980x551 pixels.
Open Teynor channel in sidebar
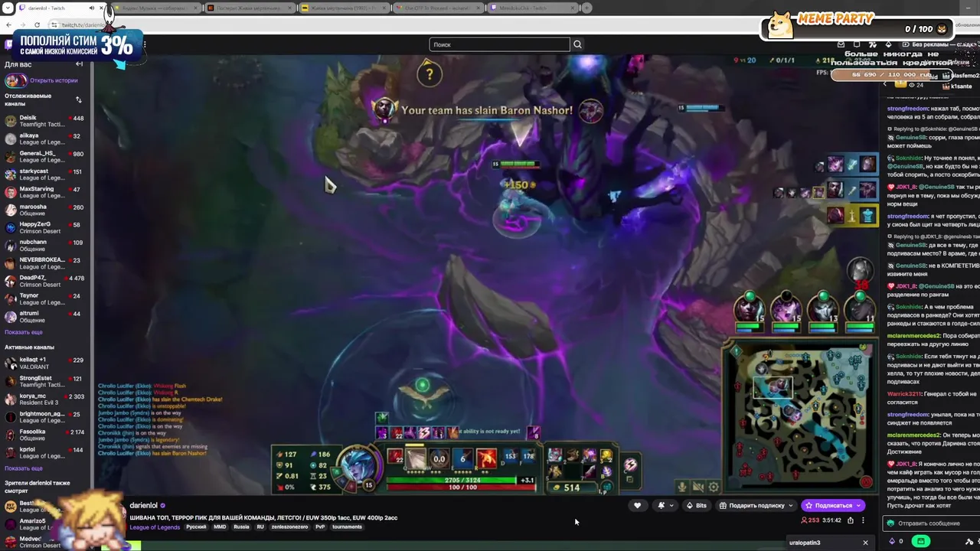click(46, 298)
